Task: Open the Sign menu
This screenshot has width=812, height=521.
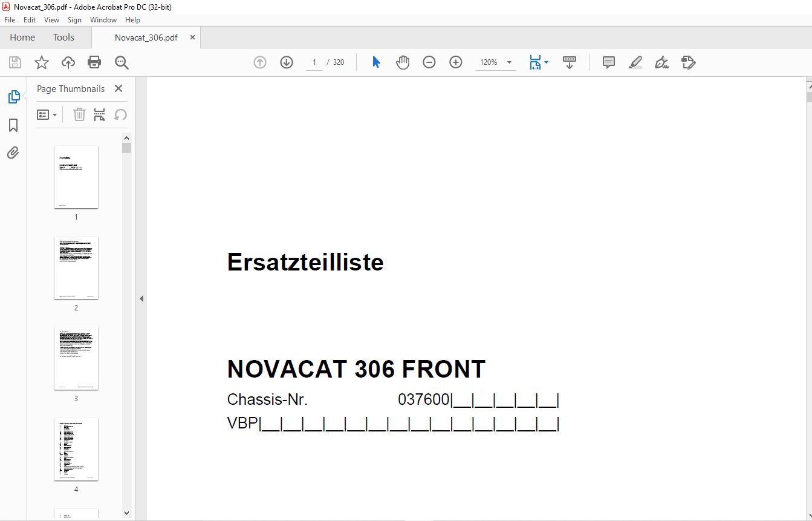Action: coord(74,20)
